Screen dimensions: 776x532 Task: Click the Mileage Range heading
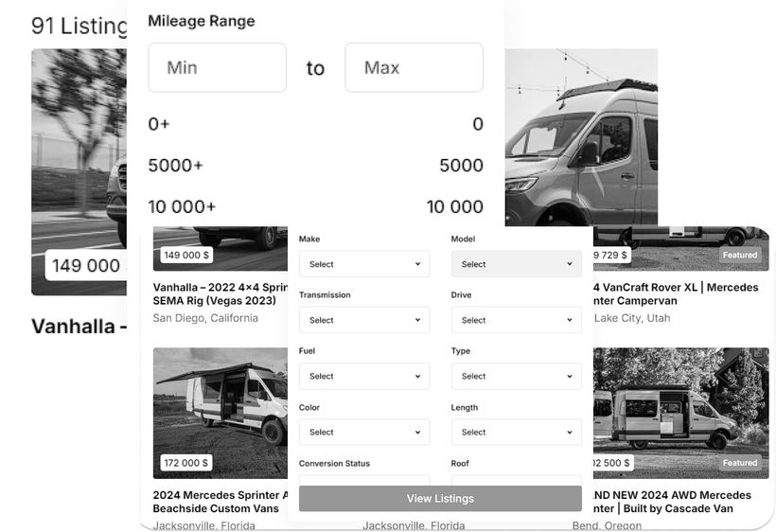point(202,21)
